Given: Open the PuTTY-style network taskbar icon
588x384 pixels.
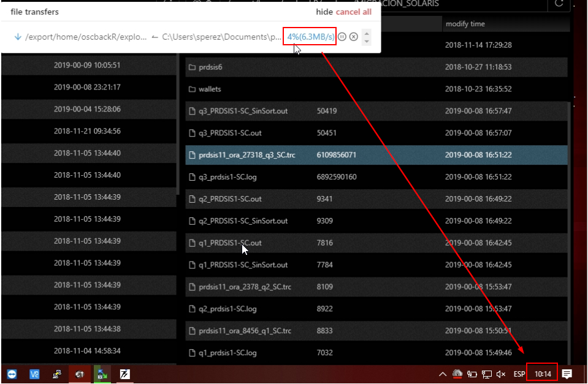Looking at the screenshot, I should [x=56, y=374].
